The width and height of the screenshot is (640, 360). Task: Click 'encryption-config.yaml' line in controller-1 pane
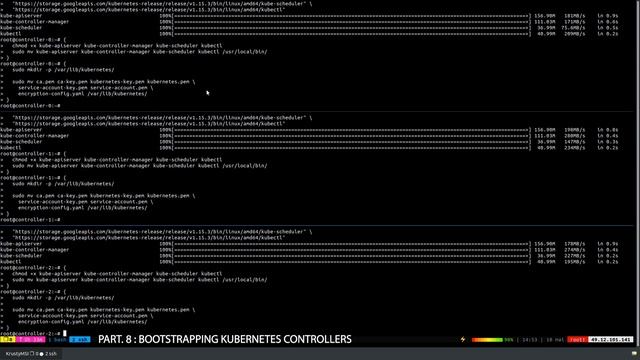pyautogui.click(x=83, y=208)
